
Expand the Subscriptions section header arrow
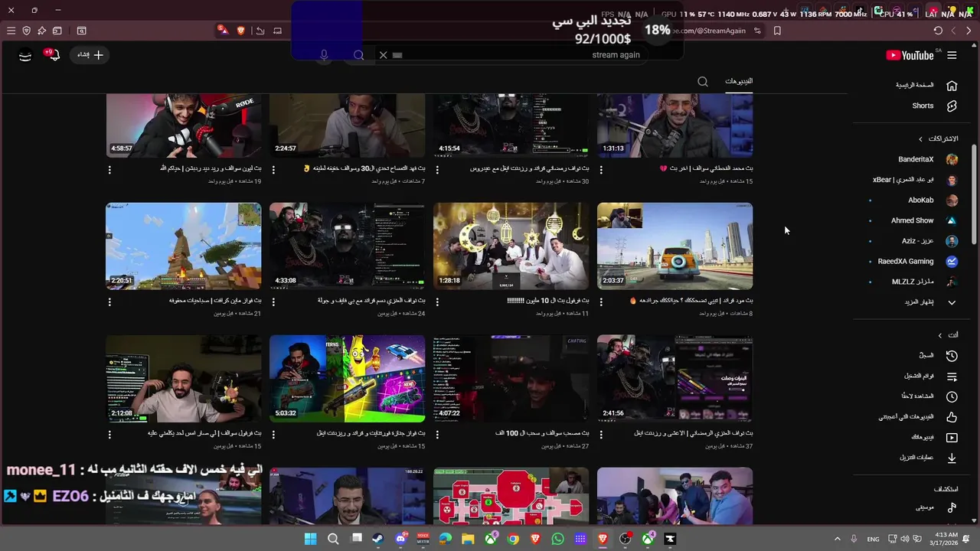pyautogui.click(x=920, y=139)
